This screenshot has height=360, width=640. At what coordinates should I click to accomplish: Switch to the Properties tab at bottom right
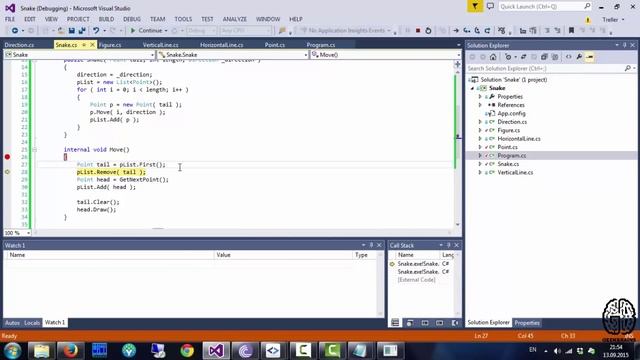[x=527, y=323]
